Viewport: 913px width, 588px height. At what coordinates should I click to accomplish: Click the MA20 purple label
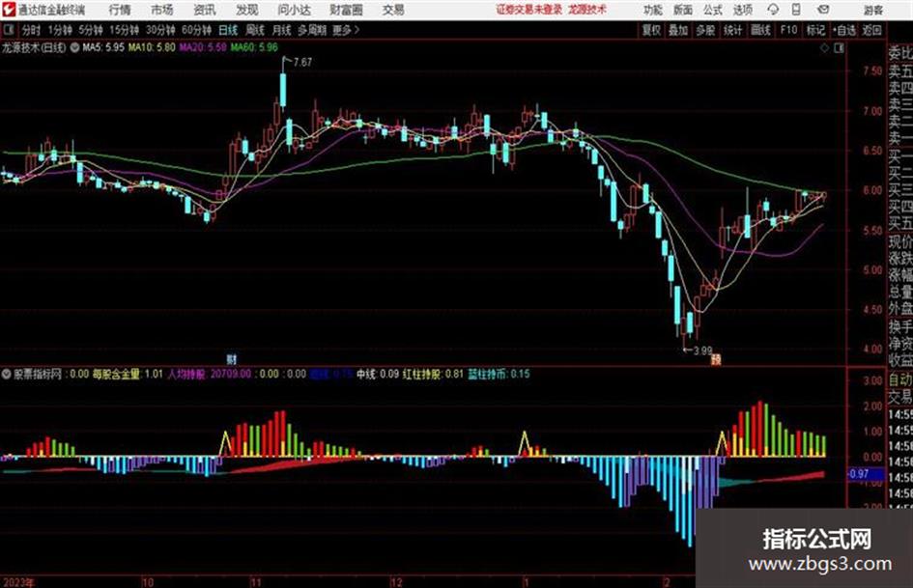(x=203, y=47)
